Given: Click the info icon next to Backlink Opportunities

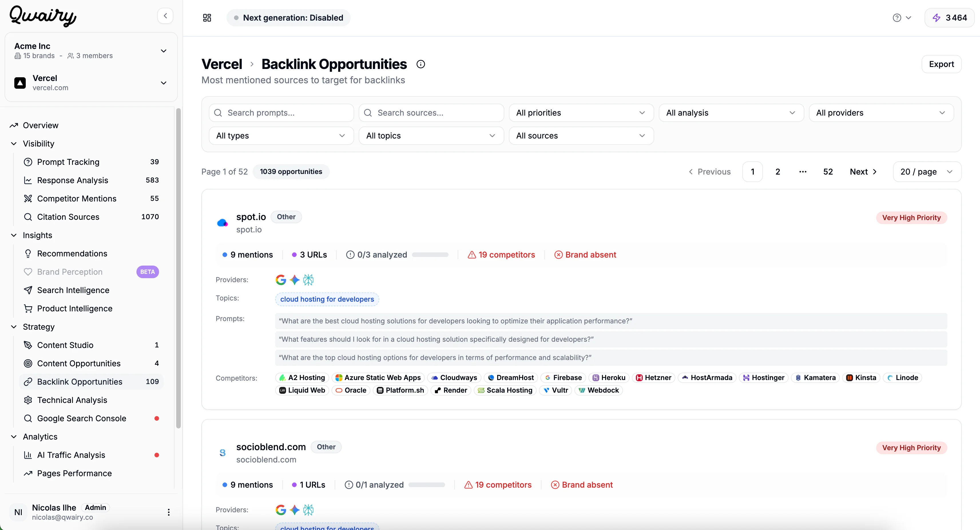Looking at the screenshot, I should (421, 64).
